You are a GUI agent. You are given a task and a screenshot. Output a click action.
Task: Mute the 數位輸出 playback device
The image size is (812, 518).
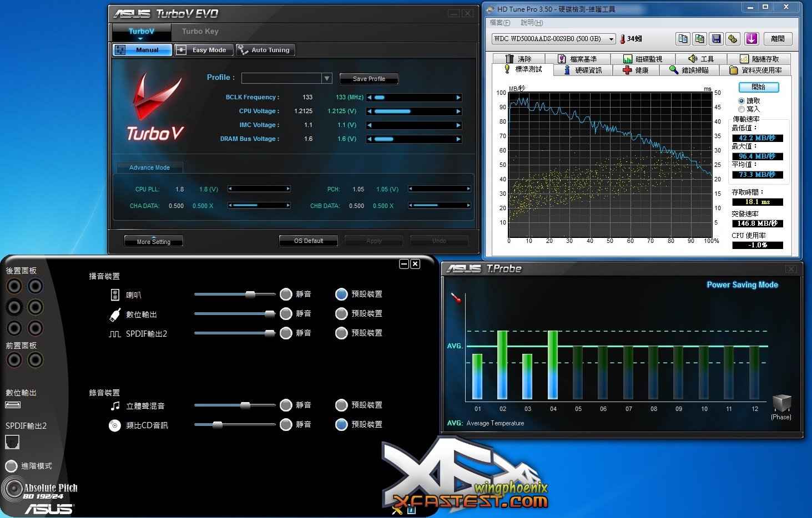[x=286, y=313]
